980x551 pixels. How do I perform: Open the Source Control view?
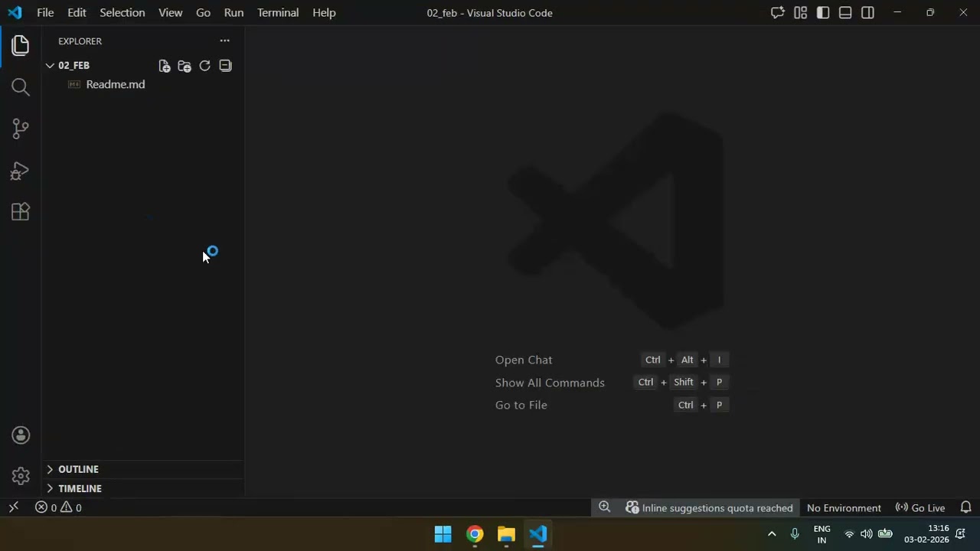click(21, 129)
